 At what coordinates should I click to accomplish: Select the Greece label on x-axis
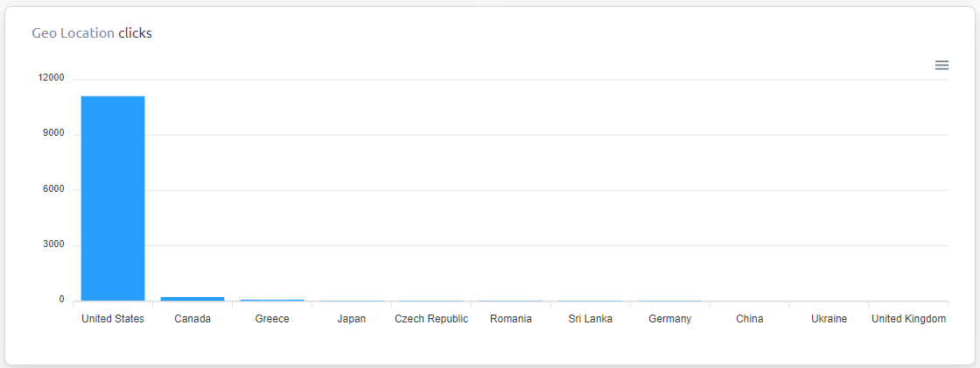[x=272, y=319]
